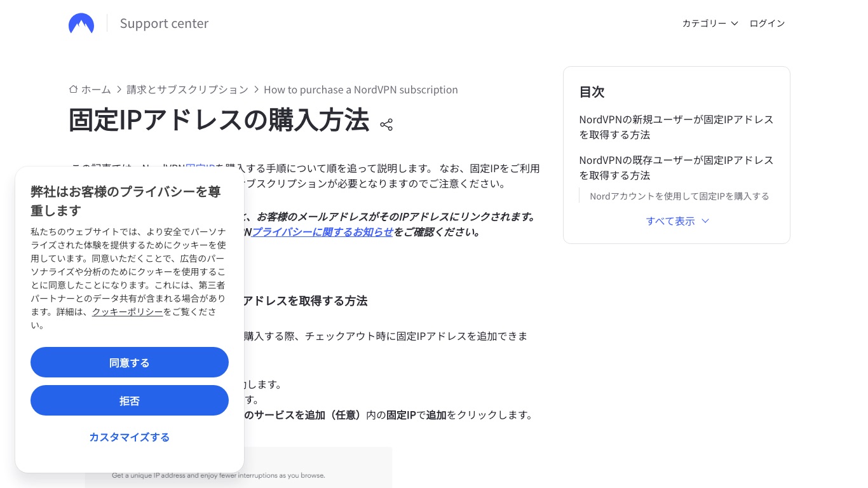Click the 目次 heading
868x488 pixels.
pos(592,91)
